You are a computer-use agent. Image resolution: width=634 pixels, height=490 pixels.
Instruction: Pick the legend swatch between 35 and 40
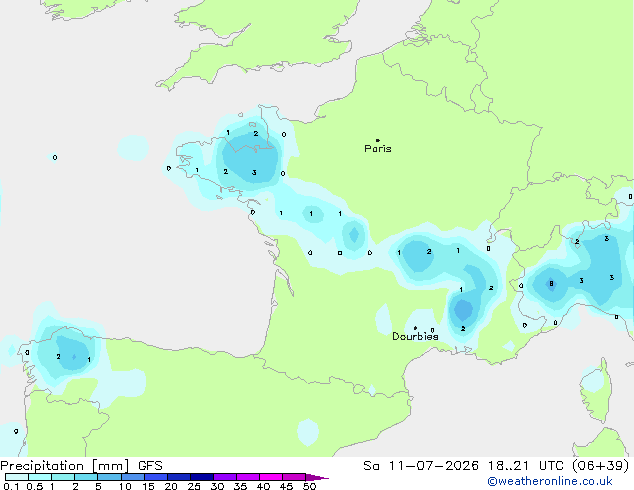[x=248, y=477]
